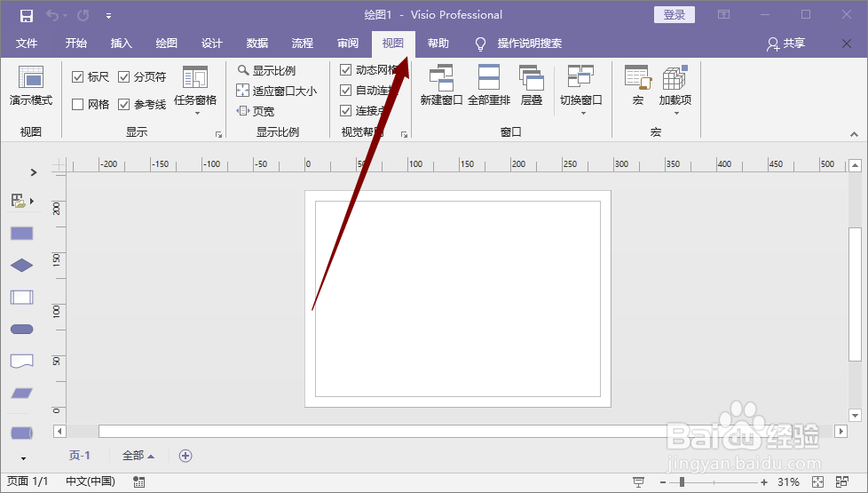Click the 31% zoom level
This screenshot has height=493, width=868.
coord(788,482)
